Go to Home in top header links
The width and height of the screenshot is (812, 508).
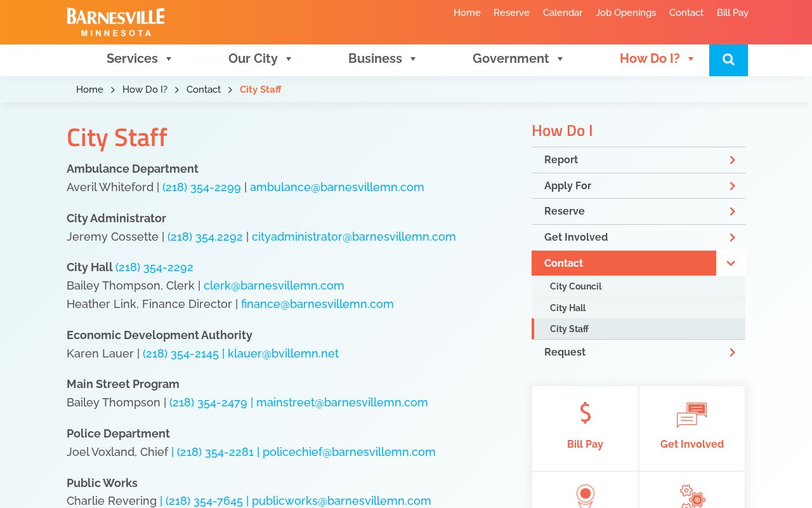pos(467,13)
